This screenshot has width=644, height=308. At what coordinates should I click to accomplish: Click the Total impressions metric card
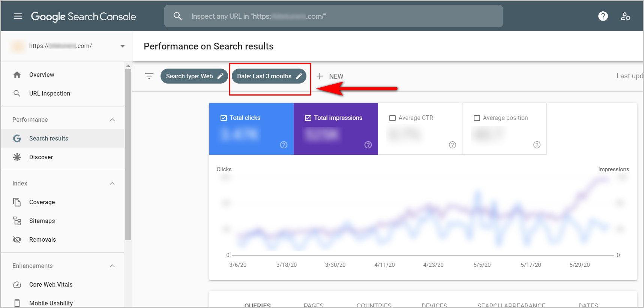[x=336, y=129]
